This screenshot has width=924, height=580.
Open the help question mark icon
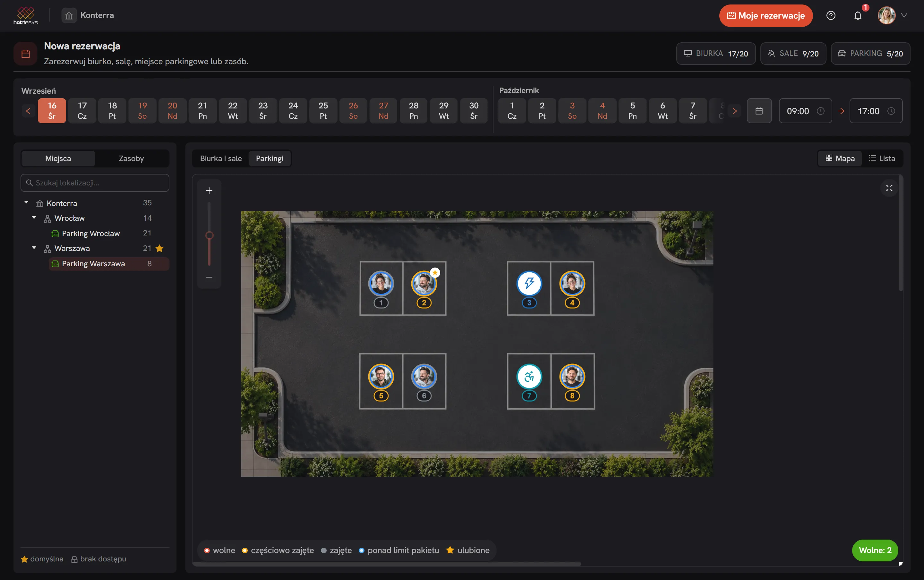[x=831, y=15]
